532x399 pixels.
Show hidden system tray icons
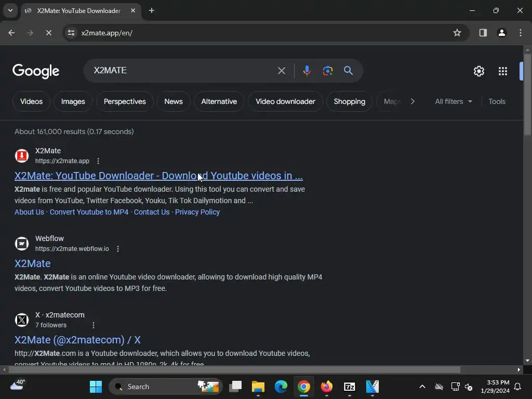(x=422, y=387)
